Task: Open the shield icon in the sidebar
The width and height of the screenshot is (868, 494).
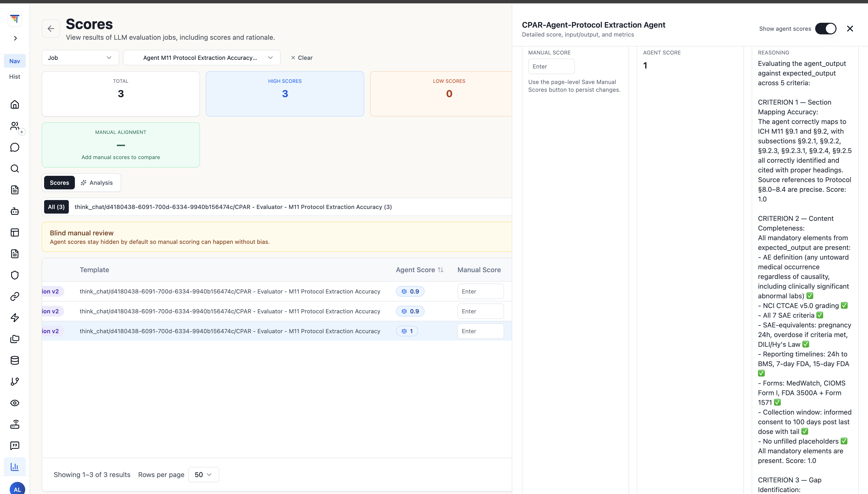Action: click(x=15, y=275)
